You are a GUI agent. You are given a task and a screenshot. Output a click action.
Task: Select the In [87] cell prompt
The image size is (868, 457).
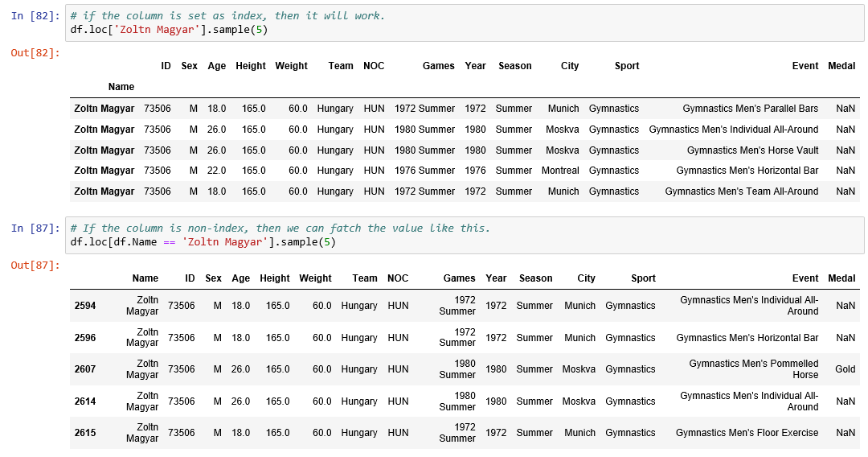(35, 228)
